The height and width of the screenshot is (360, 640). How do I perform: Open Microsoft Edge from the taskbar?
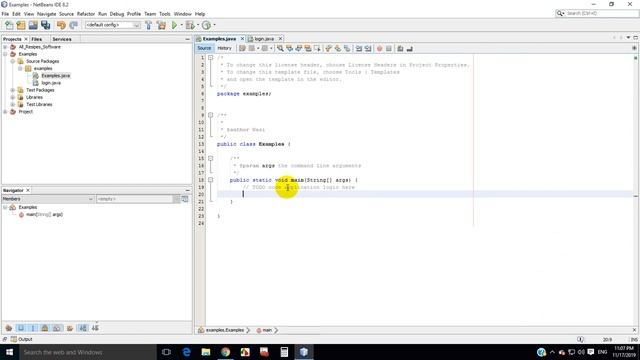pos(187,352)
